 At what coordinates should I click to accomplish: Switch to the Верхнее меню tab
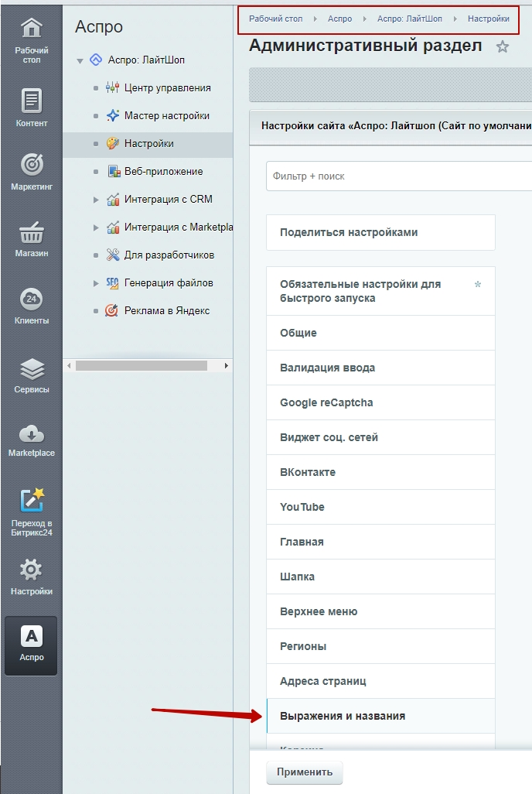pos(380,611)
